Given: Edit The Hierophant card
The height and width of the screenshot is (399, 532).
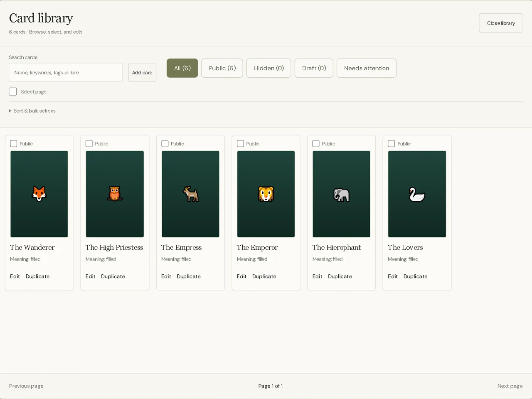Looking at the screenshot, I should point(317,276).
